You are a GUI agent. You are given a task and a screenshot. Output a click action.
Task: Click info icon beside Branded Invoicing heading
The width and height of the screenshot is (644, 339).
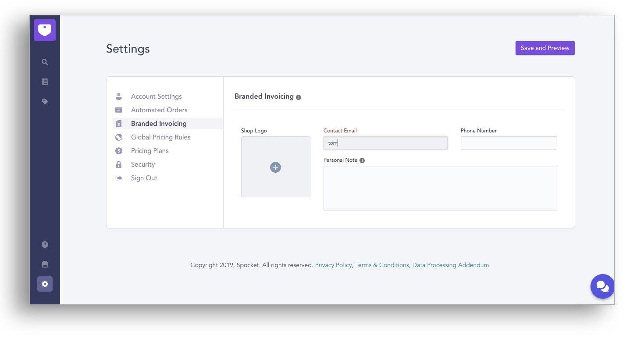299,97
